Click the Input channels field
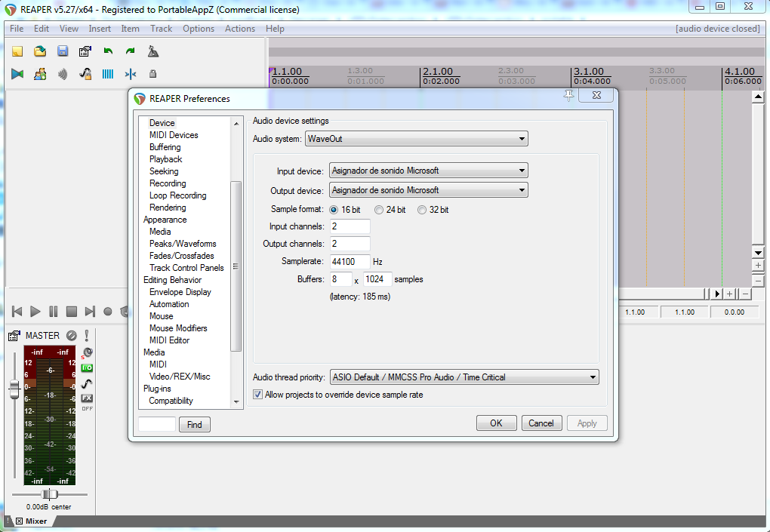This screenshot has width=770, height=532. (350, 226)
